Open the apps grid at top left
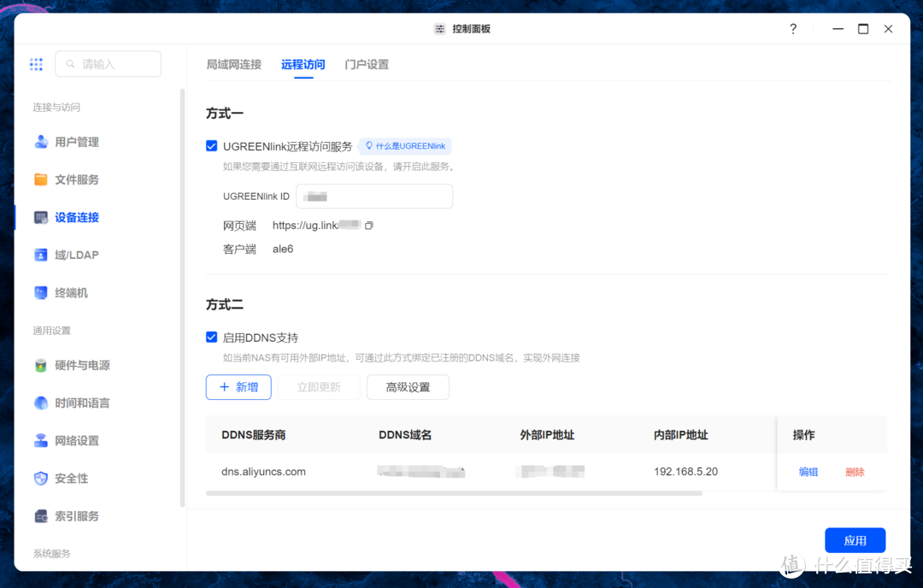The width and height of the screenshot is (923, 588). click(36, 64)
